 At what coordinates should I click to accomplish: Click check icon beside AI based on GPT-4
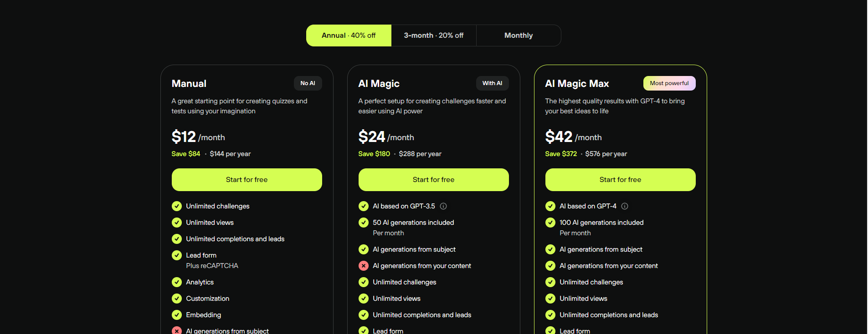click(550, 206)
